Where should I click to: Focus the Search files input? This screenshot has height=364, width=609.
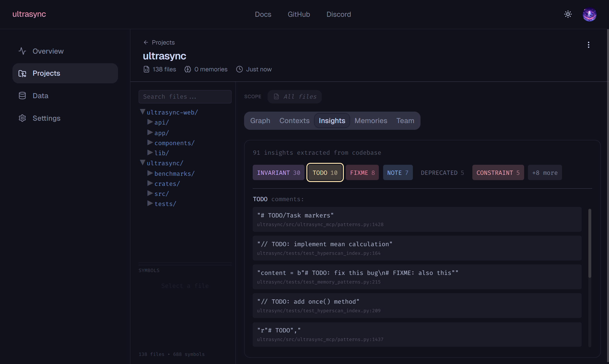click(185, 97)
